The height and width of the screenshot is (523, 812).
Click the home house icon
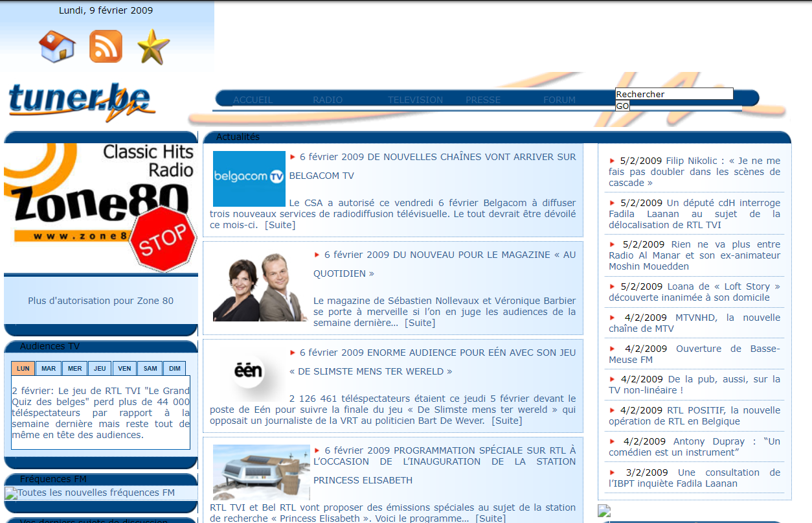(x=58, y=47)
